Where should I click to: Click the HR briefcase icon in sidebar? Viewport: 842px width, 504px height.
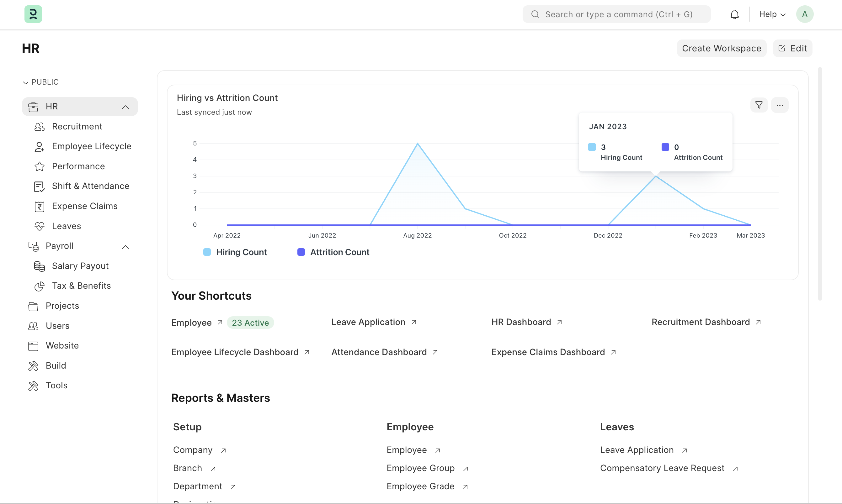pyautogui.click(x=33, y=107)
